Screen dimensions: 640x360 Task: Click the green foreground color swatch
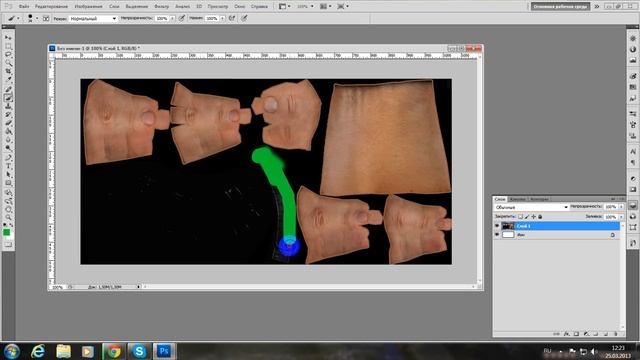click(7, 232)
